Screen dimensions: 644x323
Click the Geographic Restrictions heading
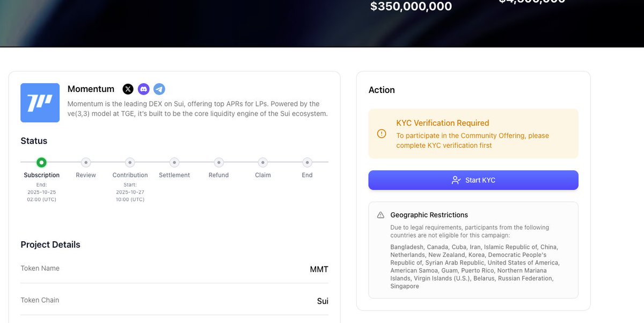click(429, 215)
